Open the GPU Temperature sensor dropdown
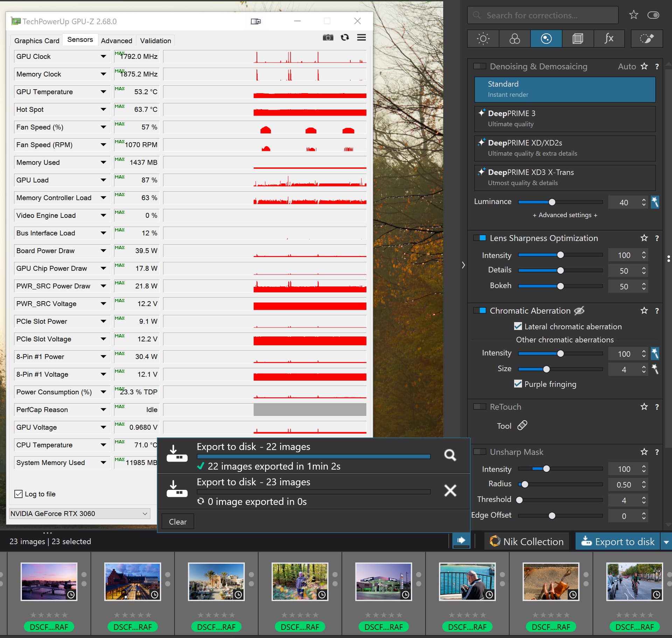 [x=103, y=92]
